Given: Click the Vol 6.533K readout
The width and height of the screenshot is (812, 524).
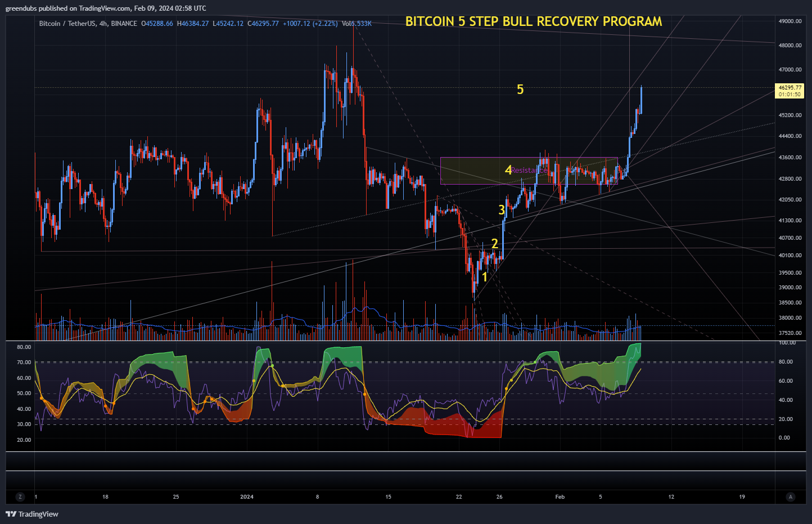Looking at the screenshot, I should (x=357, y=24).
